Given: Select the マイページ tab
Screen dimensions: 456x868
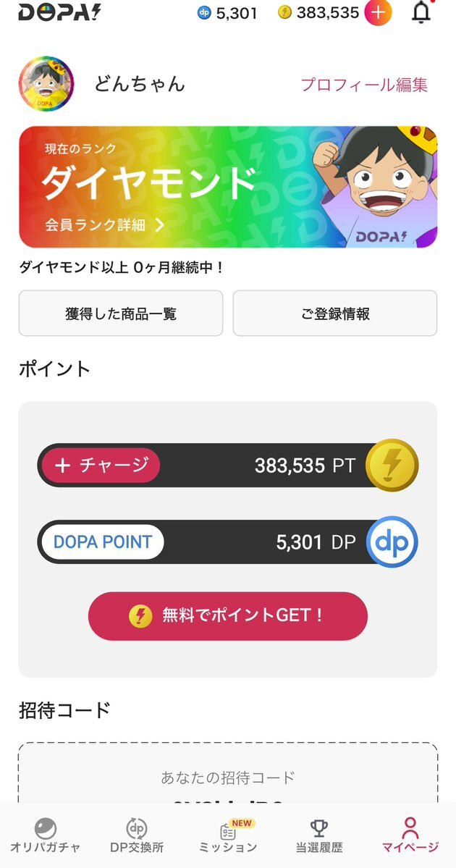Looking at the screenshot, I should (x=410, y=835).
